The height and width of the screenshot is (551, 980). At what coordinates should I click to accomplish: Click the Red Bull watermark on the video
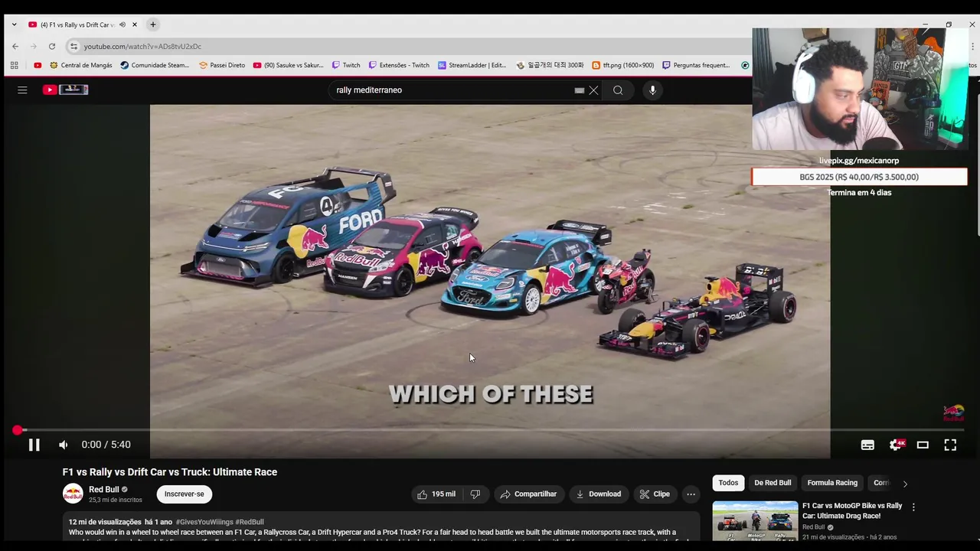pyautogui.click(x=953, y=413)
